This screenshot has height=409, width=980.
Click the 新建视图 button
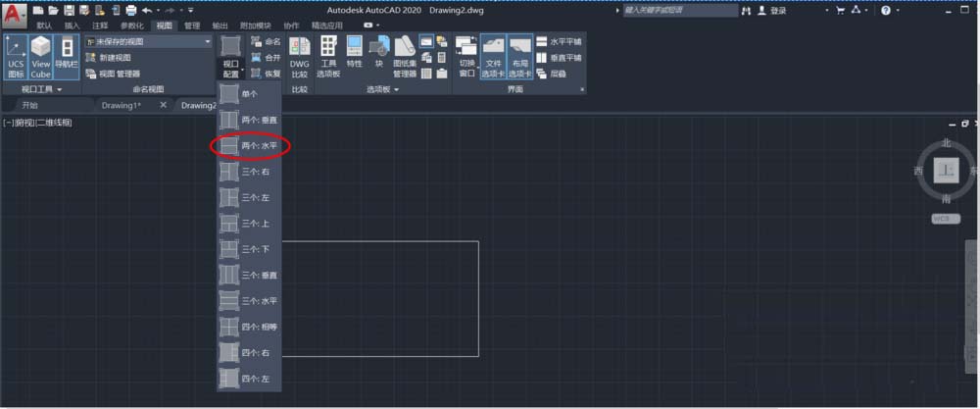point(114,58)
